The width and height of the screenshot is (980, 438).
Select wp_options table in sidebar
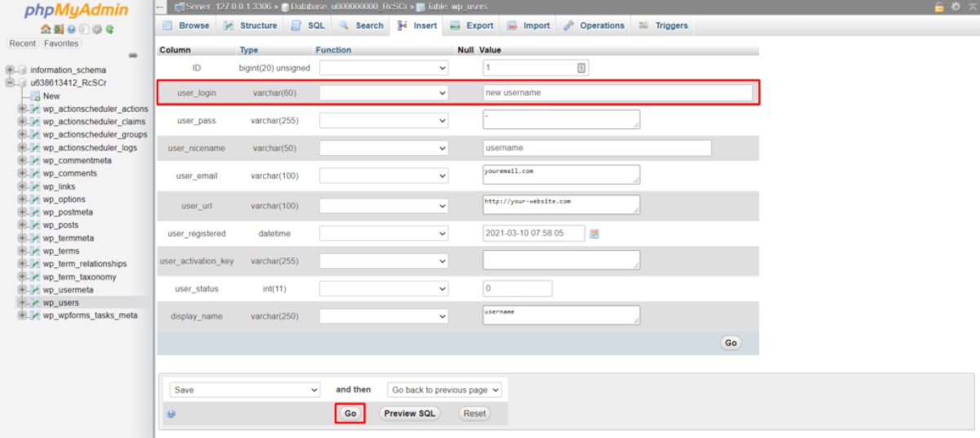pos(64,199)
